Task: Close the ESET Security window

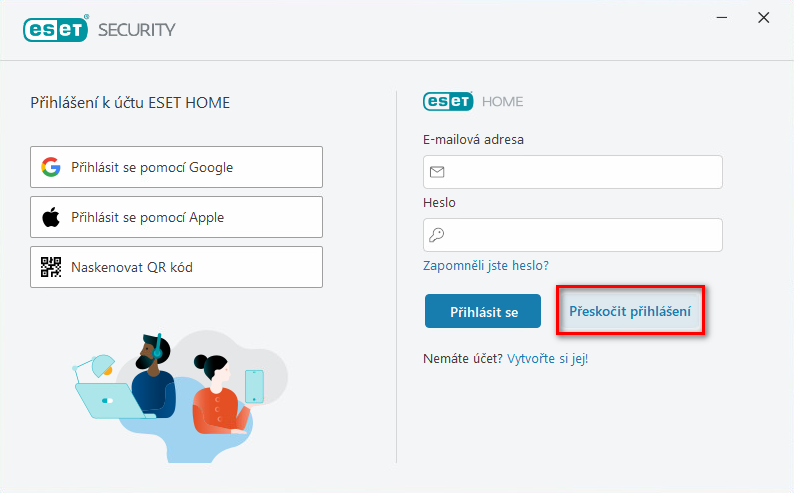Action: 763,17
